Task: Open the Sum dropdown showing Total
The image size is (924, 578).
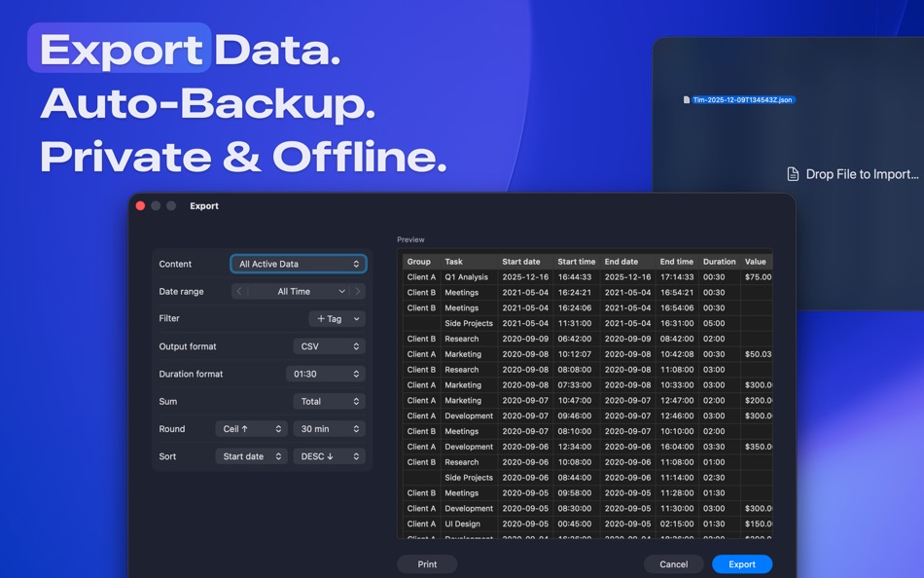Action: click(x=329, y=401)
